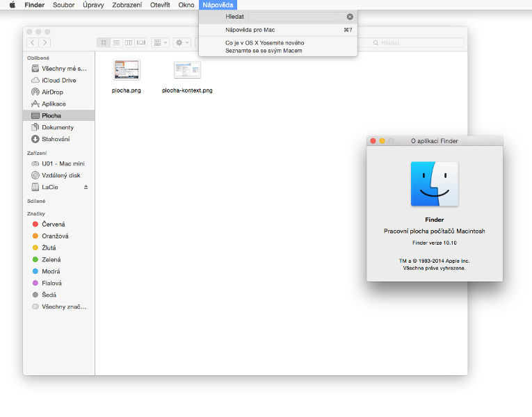The image size is (532, 417).
Task: Open the action gear dropdown
Action: (182, 42)
